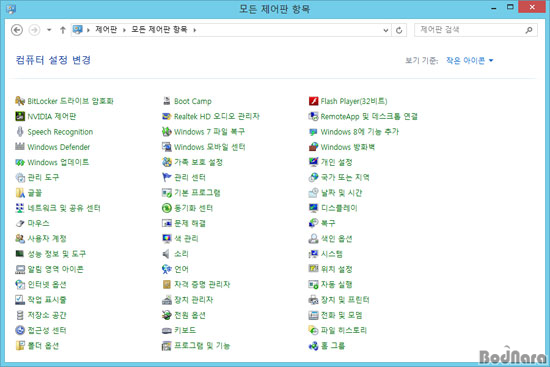Expand the address bar history dropdown
The image size is (550, 367).
point(385,30)
